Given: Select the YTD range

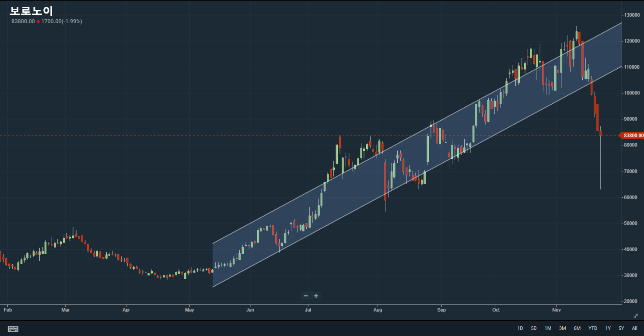Looking at the screenshot, I should [x=593, y=328].
